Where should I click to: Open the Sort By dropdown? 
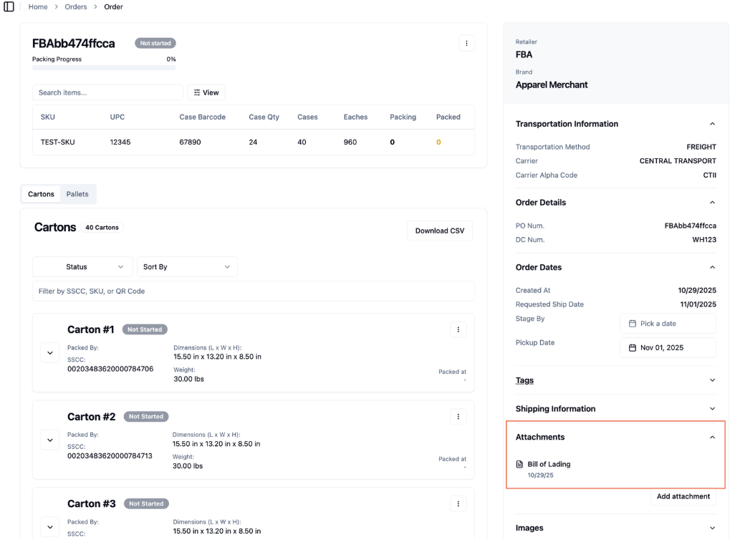click(187, 267)
